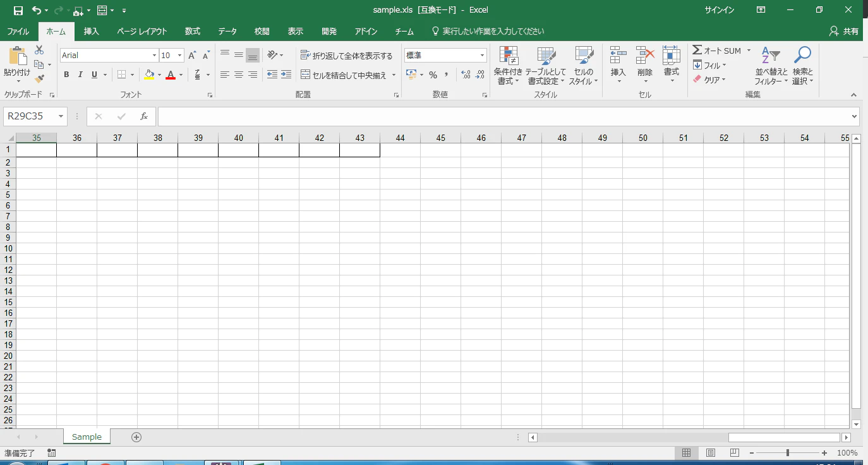The height and width of the screenshot is (465, 868).
Task: Open Sort and Filter (並べ替えとフィルター)
Action: 771,66
